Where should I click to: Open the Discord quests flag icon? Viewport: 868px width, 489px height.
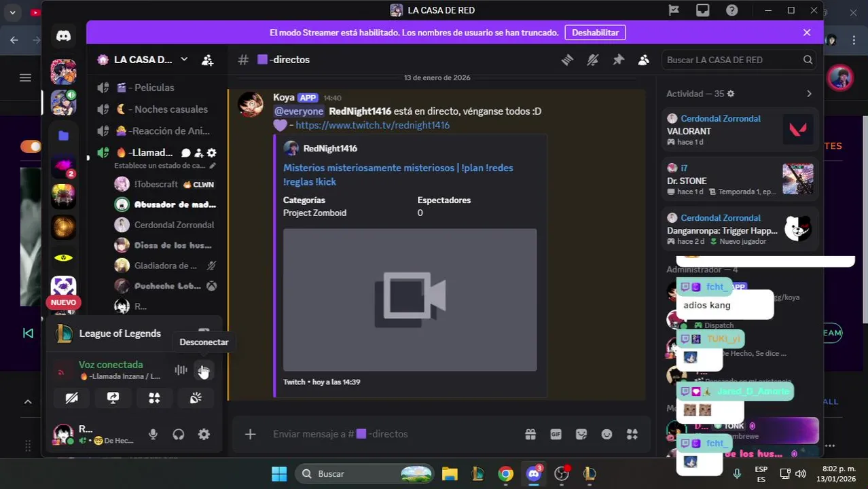point(674,10)
